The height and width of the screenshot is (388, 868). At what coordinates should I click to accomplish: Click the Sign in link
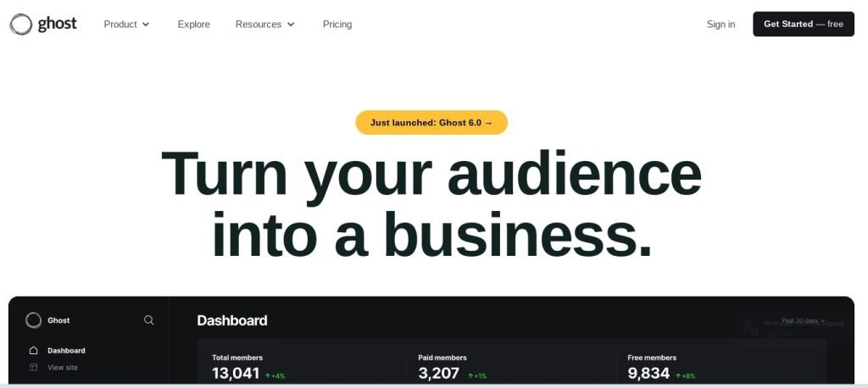(x=721, y=25)
